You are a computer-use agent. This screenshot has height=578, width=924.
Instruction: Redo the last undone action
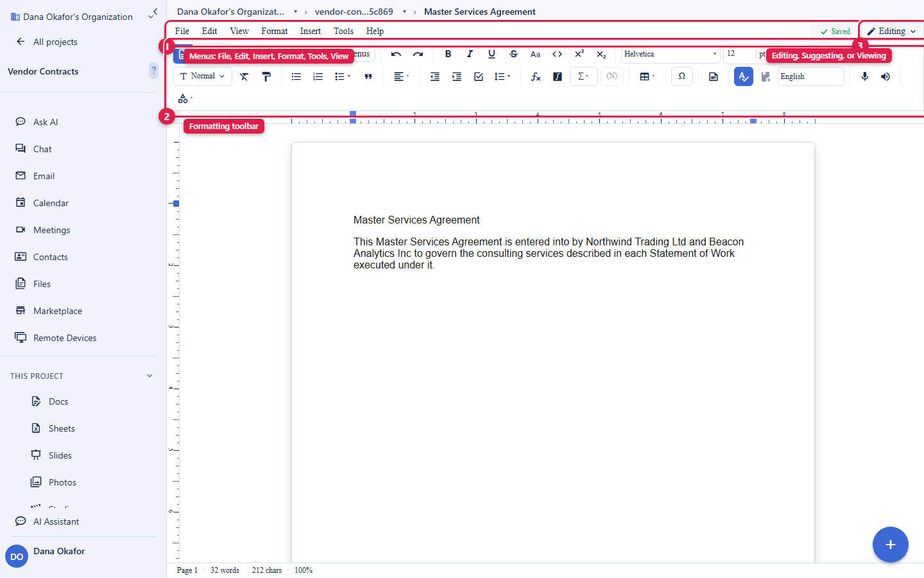point(418,55)
